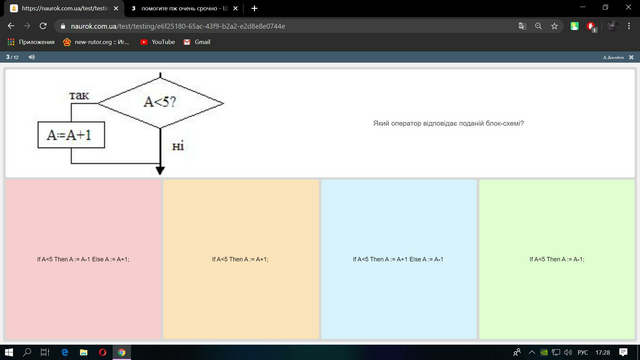Open a new browser tab

254,9
